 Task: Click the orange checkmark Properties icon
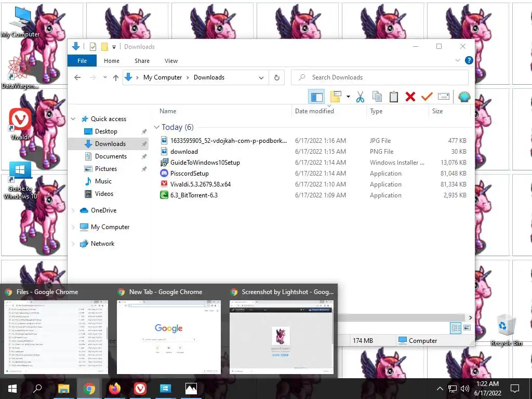[427, 97]
